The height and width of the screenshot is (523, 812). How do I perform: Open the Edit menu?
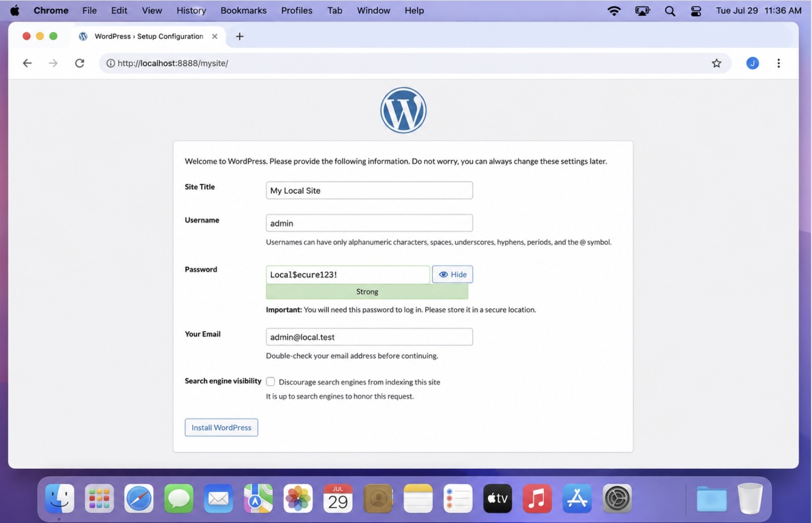tap(119, 10)
